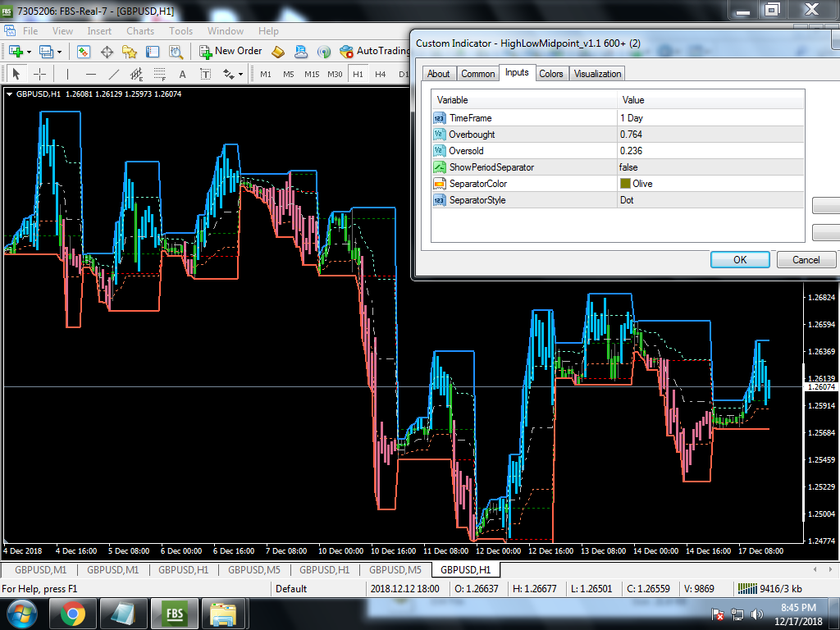Click Cancel in indicator dialog
The image size is (840, 630).
806,259
